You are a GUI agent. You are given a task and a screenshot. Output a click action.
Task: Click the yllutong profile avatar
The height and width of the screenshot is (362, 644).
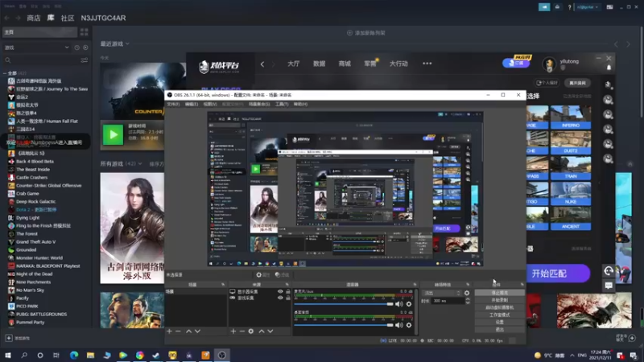point(549,64)
